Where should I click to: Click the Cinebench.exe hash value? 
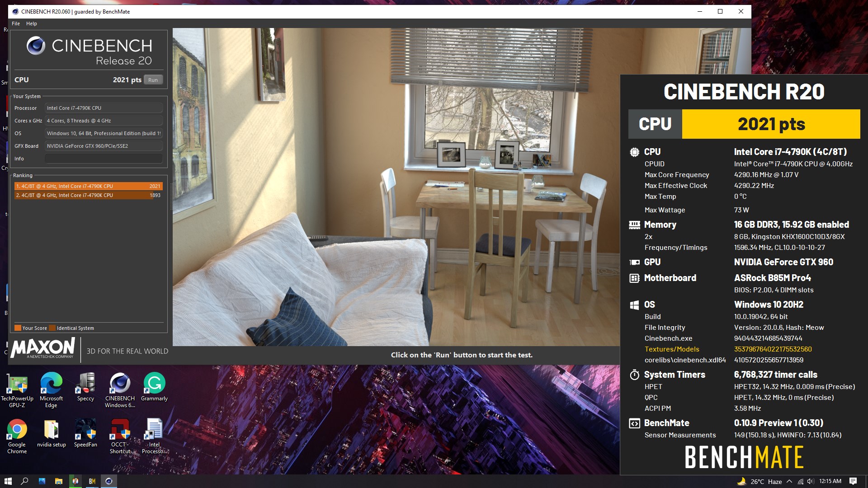[768, 338]
